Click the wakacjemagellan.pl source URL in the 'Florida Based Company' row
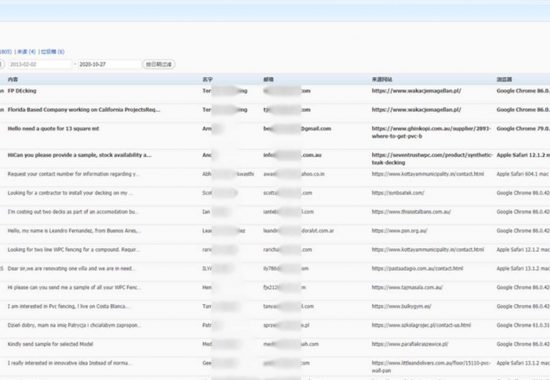The height and width of the screenshot is (380, 550). click(416, 110)
